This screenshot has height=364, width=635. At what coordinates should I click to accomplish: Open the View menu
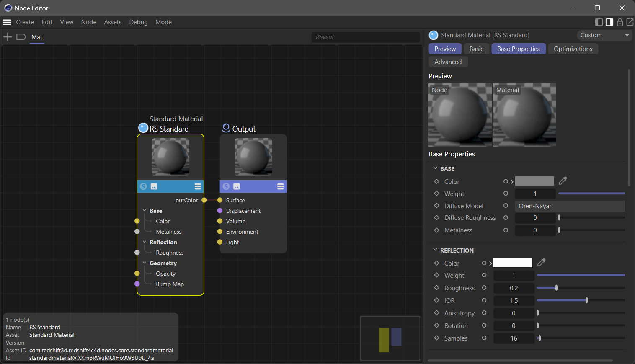[67, 22]
